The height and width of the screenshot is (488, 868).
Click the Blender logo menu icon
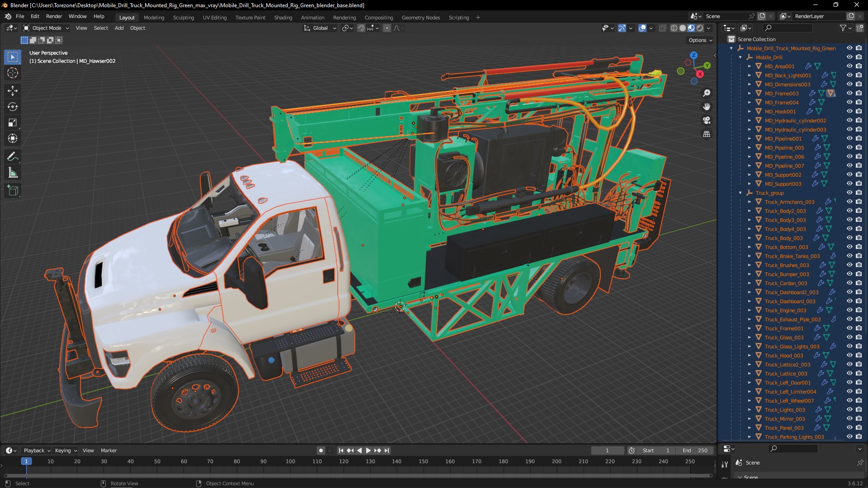pos(8,16)
